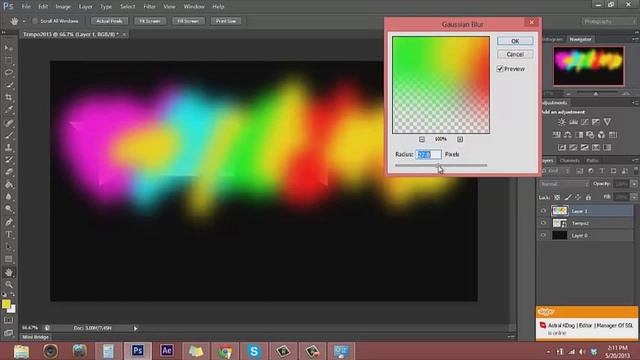Click the yellow foreground color swatch

click(6, 304)
